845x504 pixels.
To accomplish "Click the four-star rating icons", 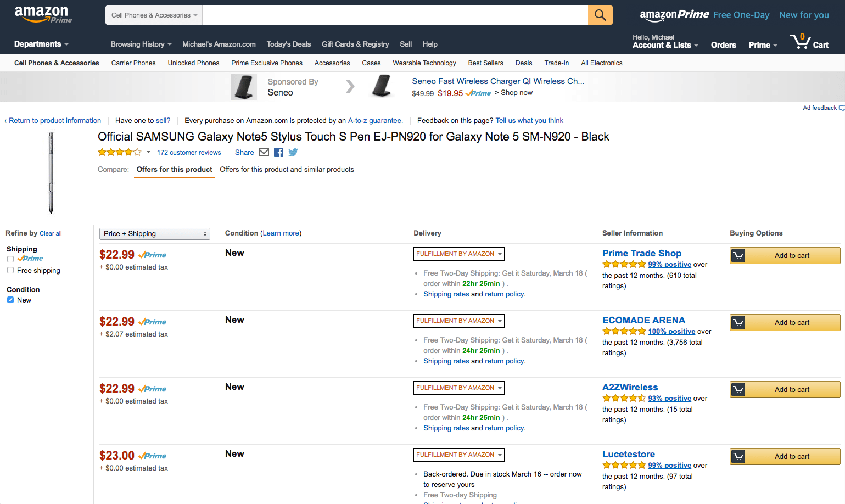I will pos(120,152).
